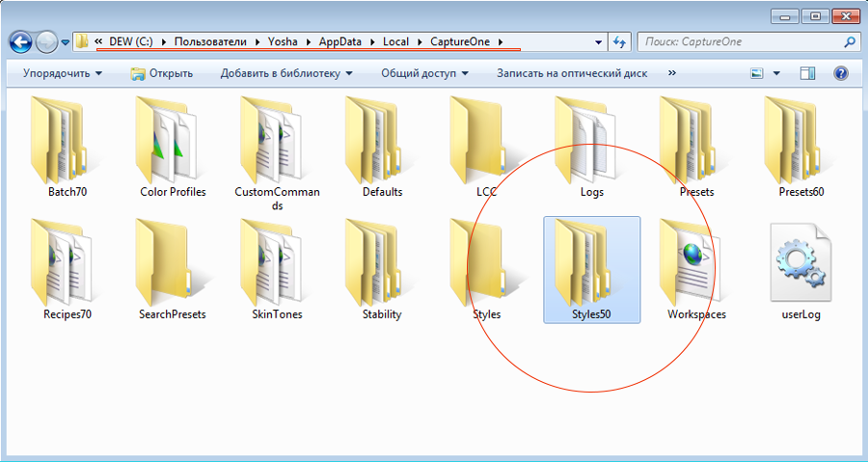This screenshot has width=868, height=462.
Task: Click the folder icon in address bar
Action: 82,41
